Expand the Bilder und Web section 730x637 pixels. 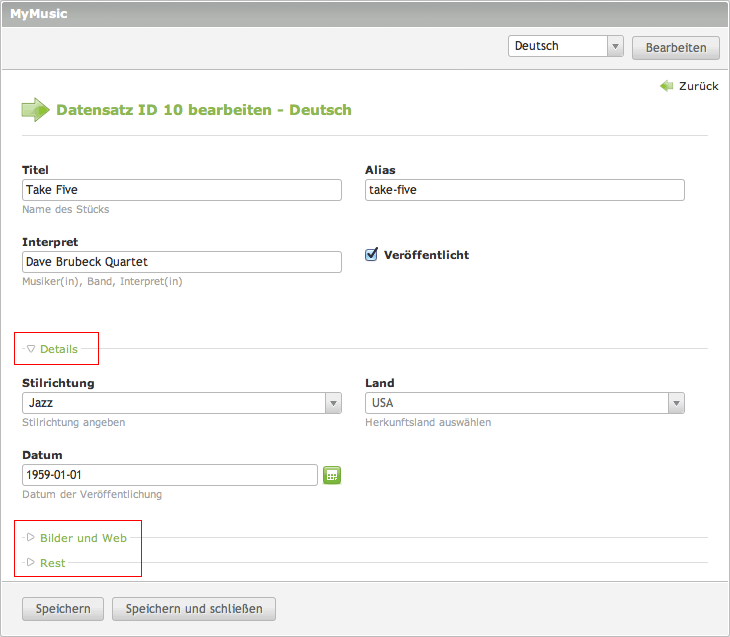pyautogui.click(x=83, y=538)
